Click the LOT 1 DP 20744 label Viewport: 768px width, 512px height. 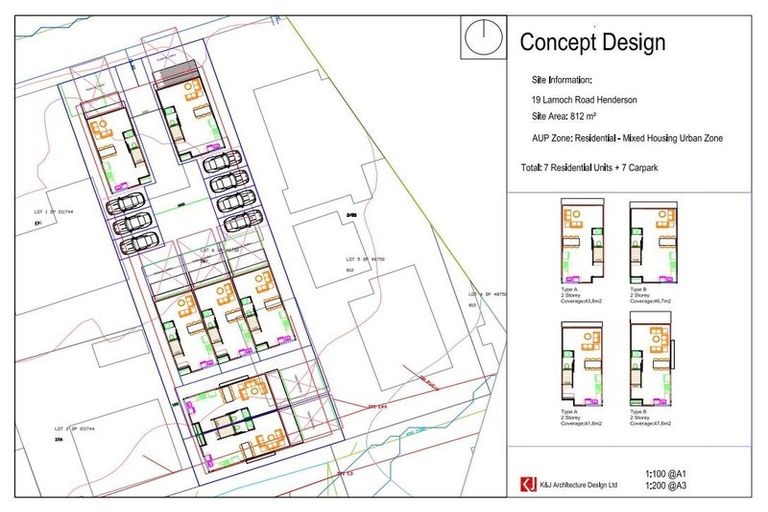tap(55, 213)
